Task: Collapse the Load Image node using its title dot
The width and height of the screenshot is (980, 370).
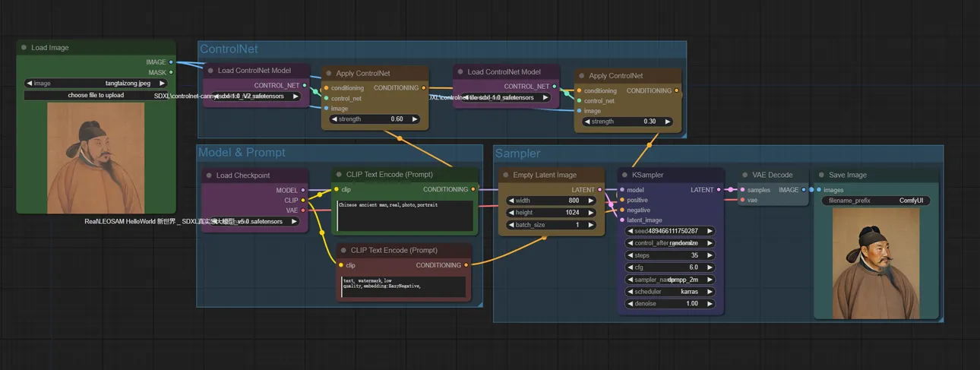Action: pos(24,48)
